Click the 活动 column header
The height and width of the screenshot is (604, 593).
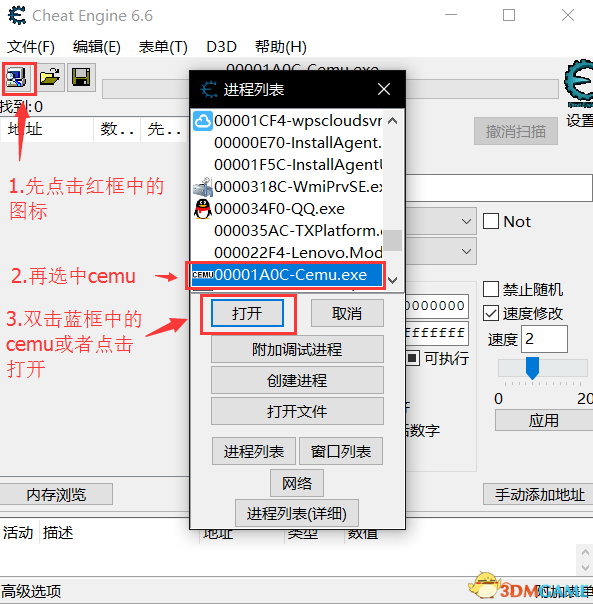click(x=18, y=533)
